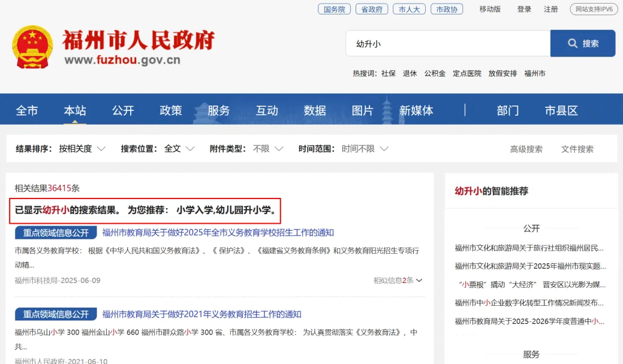Screen dimensions: 623x364
Task: Switch to the 全市 tab
Action: 27,110
